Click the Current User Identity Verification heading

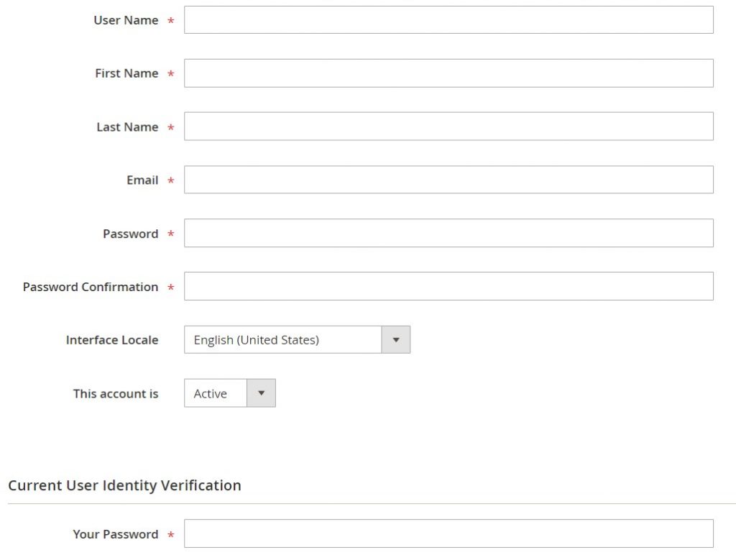click(x=124, y=485)
